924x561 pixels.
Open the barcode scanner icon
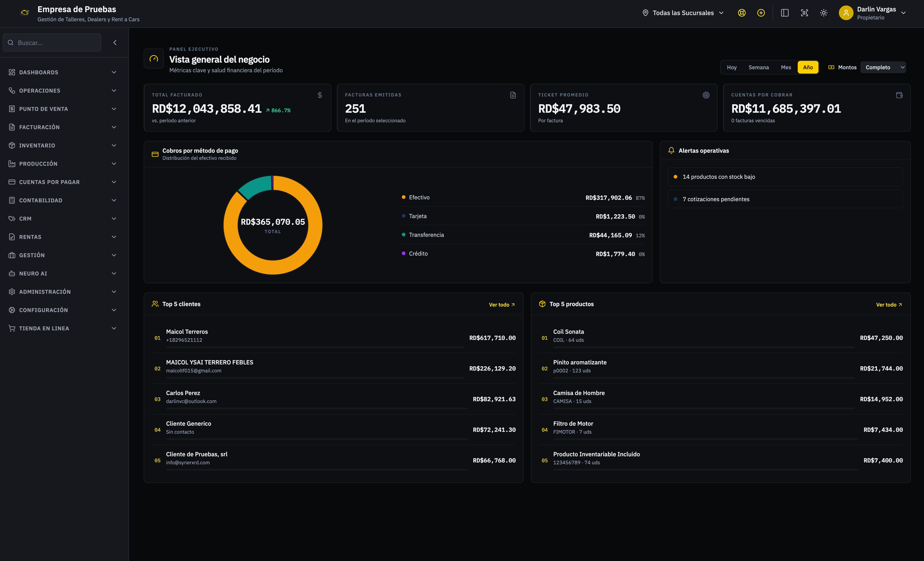pyautogui.click(x=804, y=13)
